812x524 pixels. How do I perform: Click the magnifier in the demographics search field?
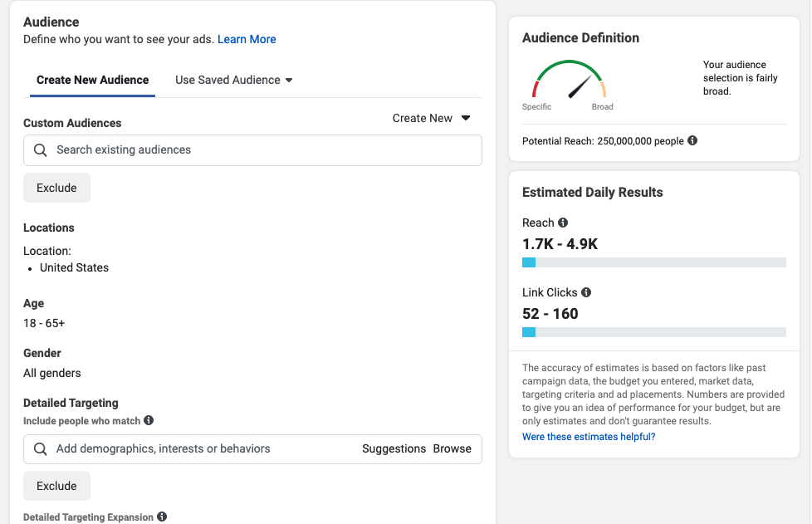(x=41, y=449)
